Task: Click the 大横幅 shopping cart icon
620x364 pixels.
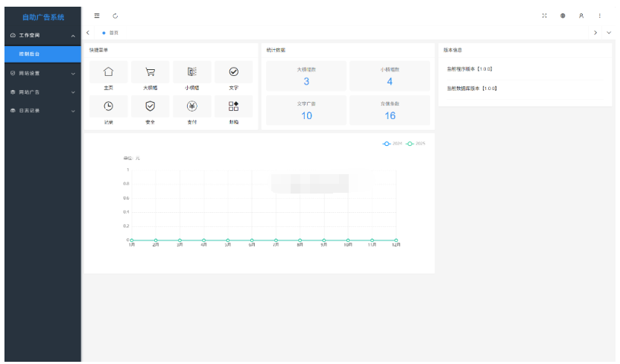Action: pos(150,72)
